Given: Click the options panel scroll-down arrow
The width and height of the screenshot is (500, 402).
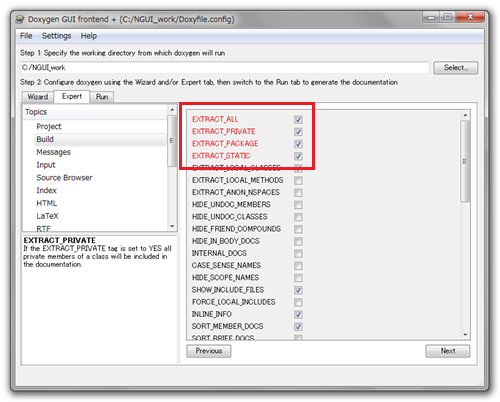Looking at the screenshot, I should (x=465, y=335).
